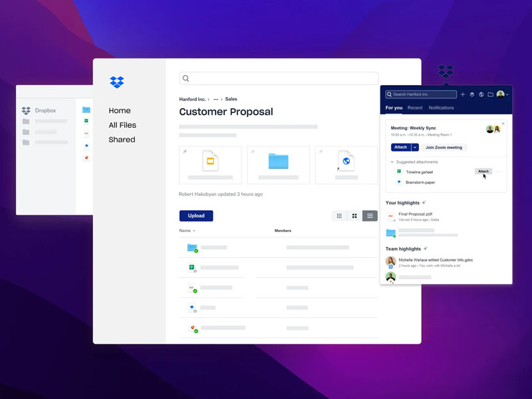The image size is (532, 399).
Task: Sort by Name column header
Action: click(187, 231)
